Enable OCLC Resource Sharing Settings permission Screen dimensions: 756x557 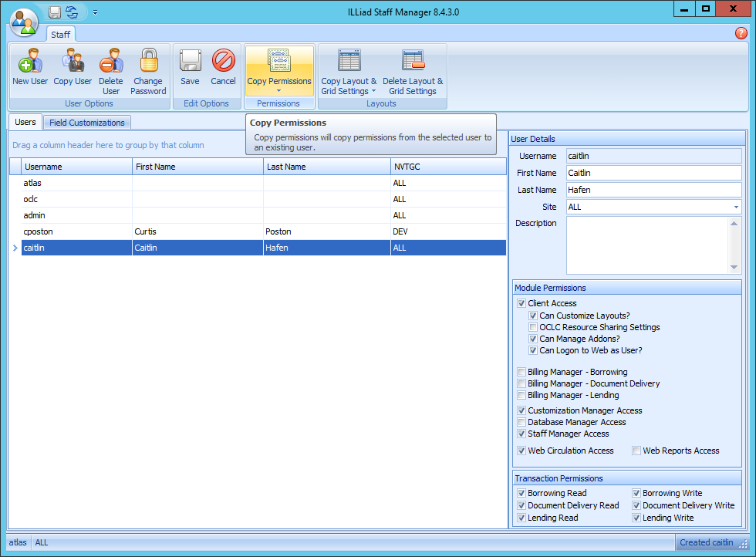coord(532,327)
